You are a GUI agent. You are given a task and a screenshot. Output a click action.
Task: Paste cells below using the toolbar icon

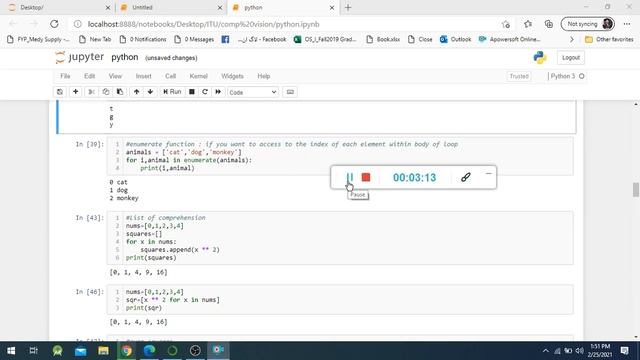[120, 92]
